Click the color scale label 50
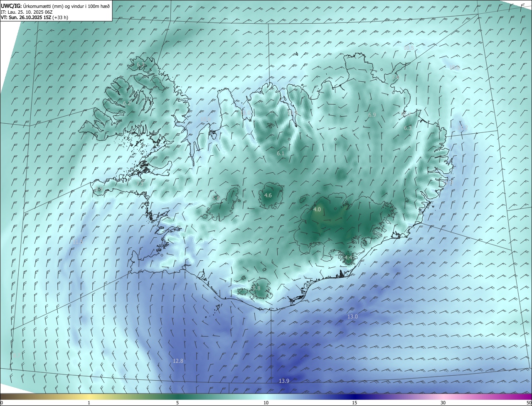Image resolution: width=532 pixels, height=406 pixels. [529, 403]
